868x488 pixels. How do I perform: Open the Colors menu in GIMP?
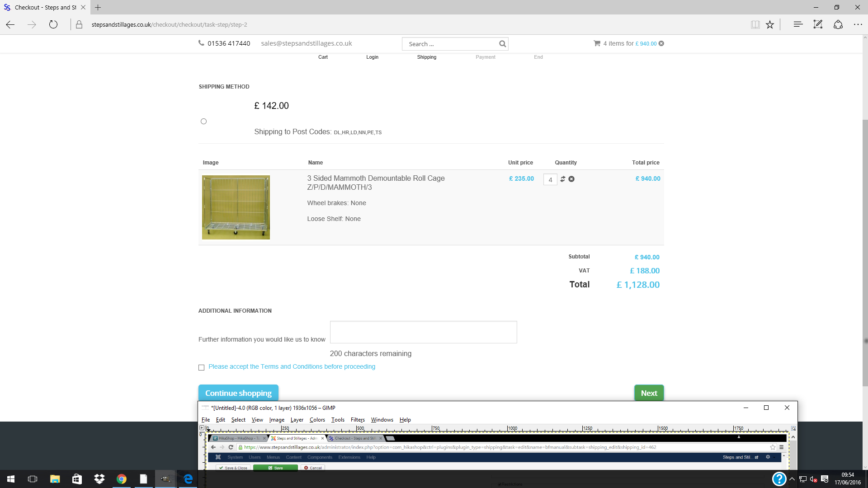tap(317, 420)
